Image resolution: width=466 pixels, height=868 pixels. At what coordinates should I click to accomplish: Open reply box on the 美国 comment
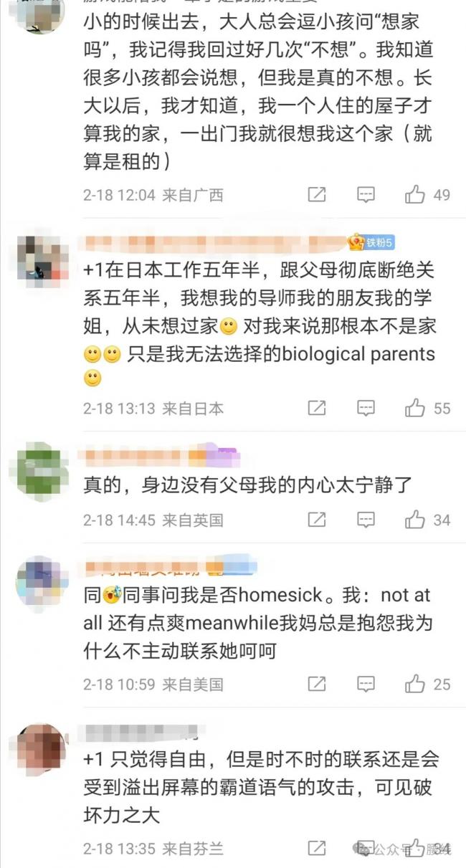tap(366, 684)
